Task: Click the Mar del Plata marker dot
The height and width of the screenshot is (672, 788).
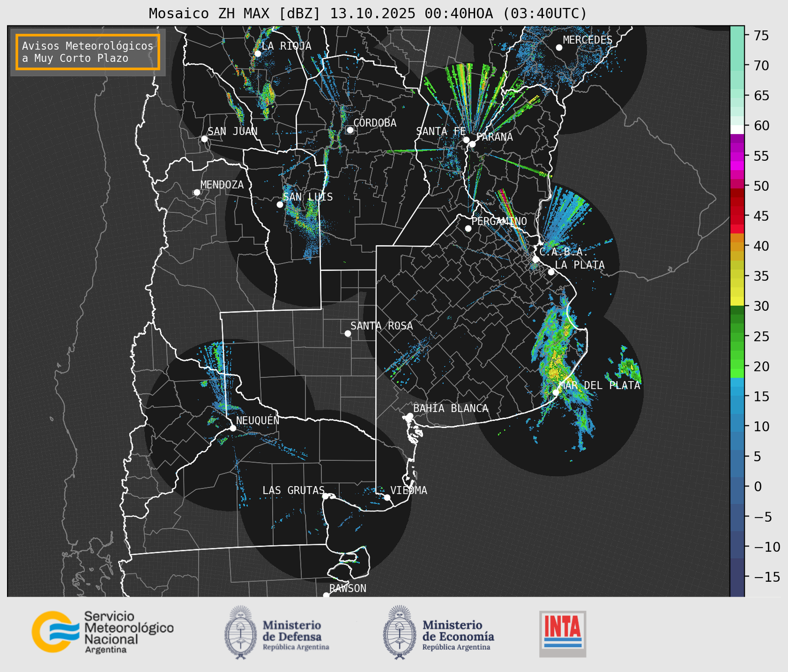Action: click(x=555, y=392)
